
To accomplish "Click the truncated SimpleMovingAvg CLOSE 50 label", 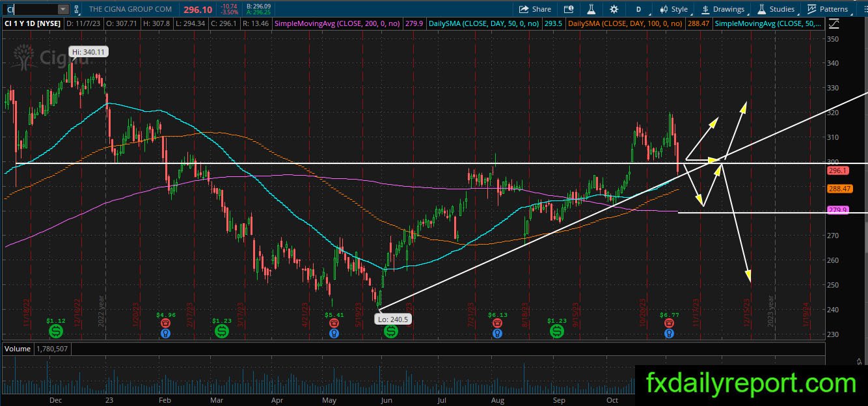I will (768, 23).
